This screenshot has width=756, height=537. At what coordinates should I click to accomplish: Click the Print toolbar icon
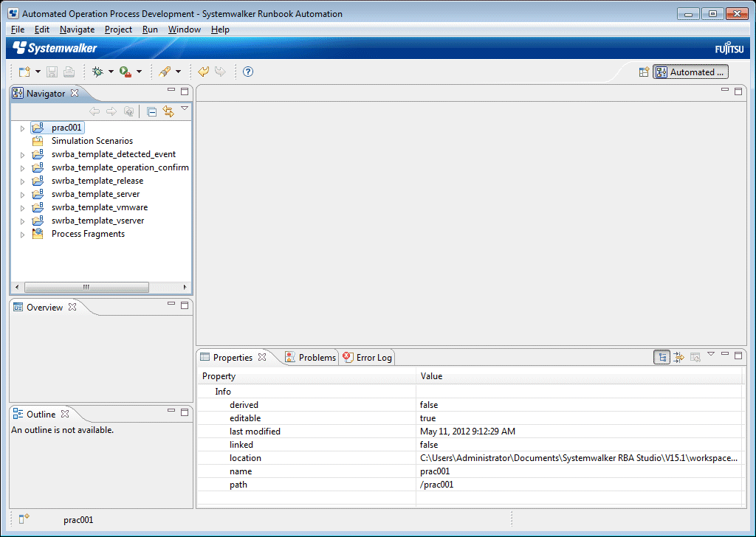pos(69,72)
